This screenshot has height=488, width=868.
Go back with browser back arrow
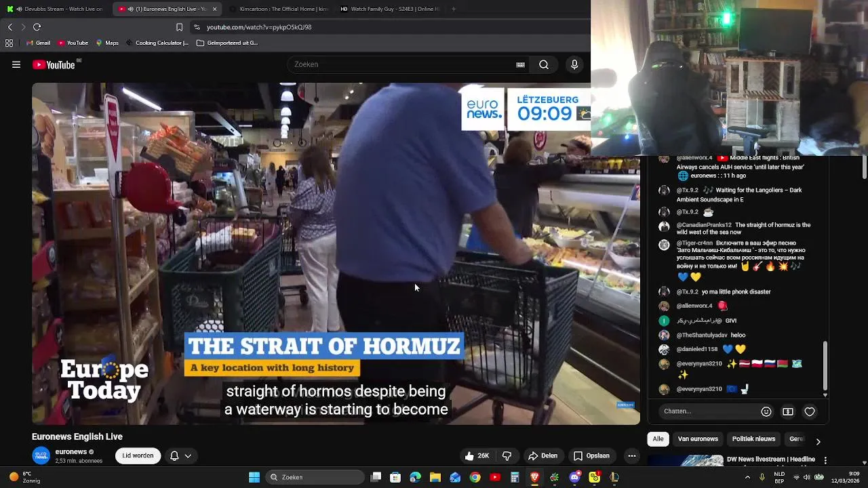click(x=9, y=27)
